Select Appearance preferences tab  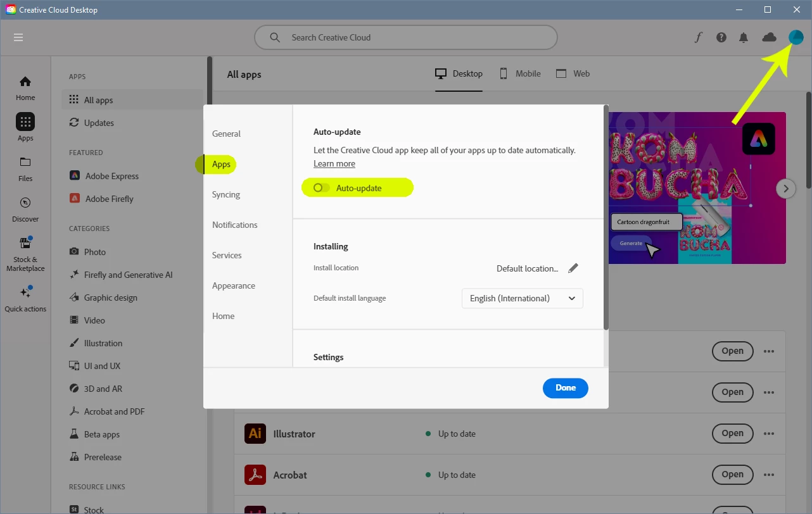pyautogui.click(x=234, y=285)
